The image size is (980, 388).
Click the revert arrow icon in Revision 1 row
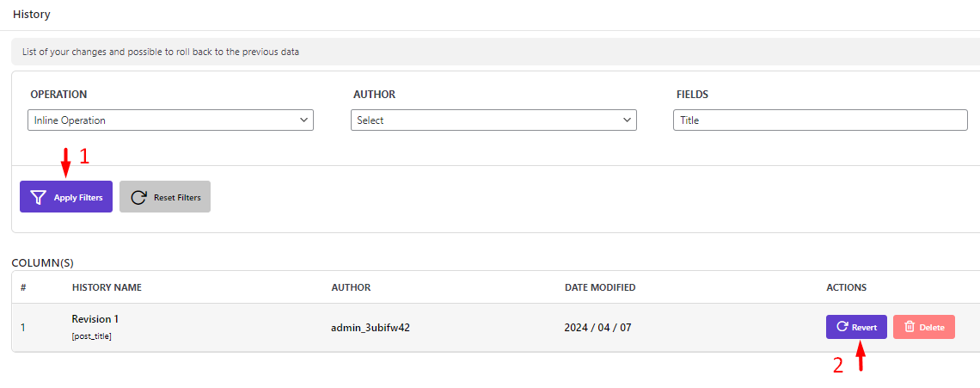[x=842, y=327]
